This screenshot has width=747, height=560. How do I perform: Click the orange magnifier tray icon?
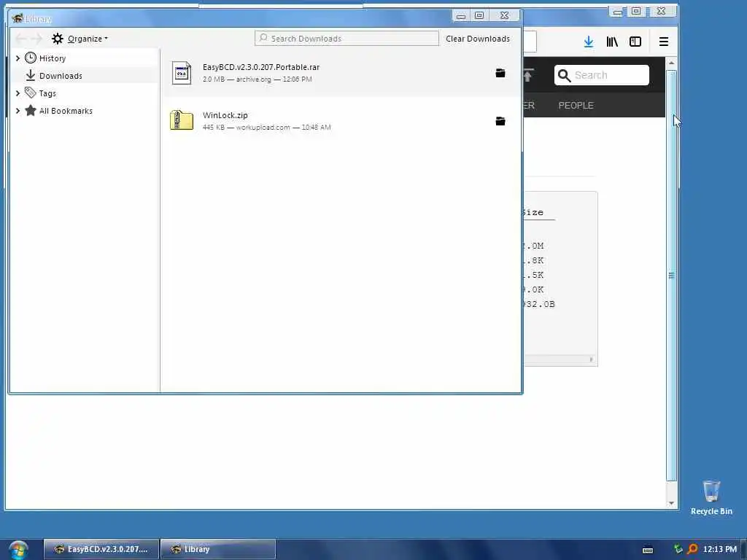tap(693, 549)
